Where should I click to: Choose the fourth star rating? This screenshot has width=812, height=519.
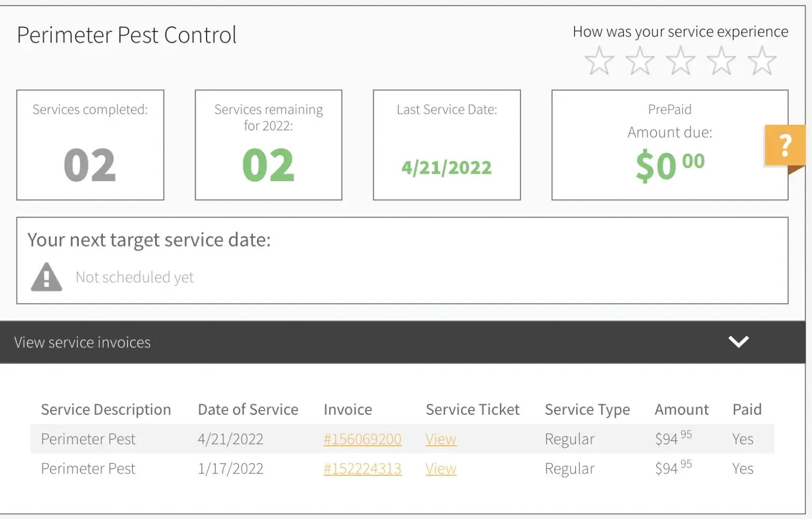coord(721,61)
